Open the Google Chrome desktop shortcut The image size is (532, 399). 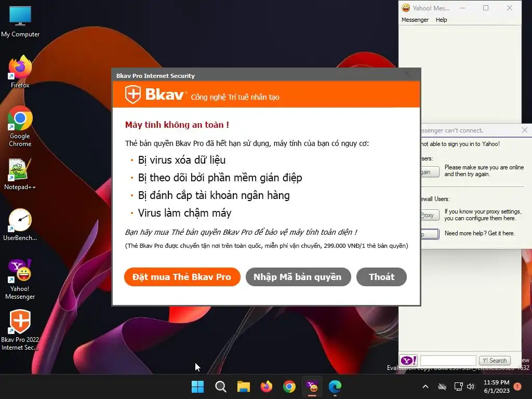click(x=20, y=126)
